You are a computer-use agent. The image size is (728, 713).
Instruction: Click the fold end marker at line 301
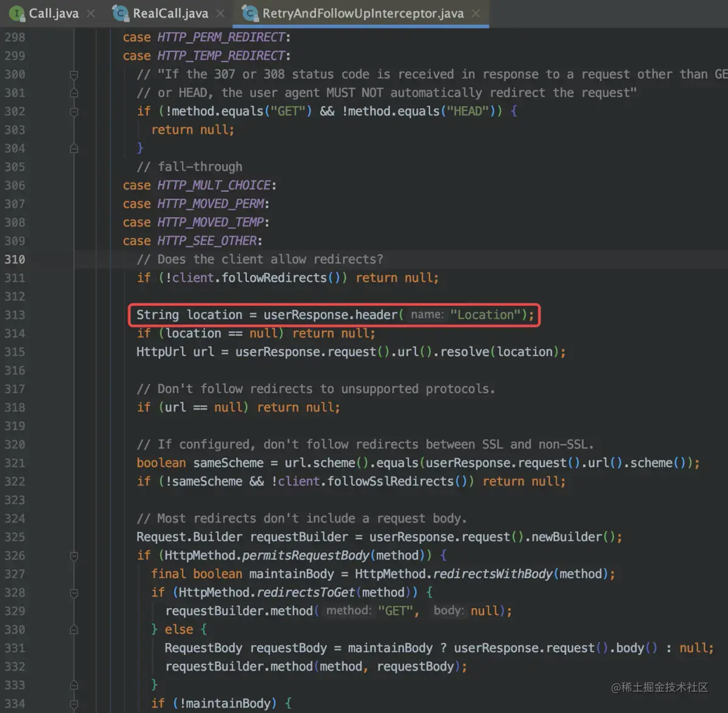point(73,93)
